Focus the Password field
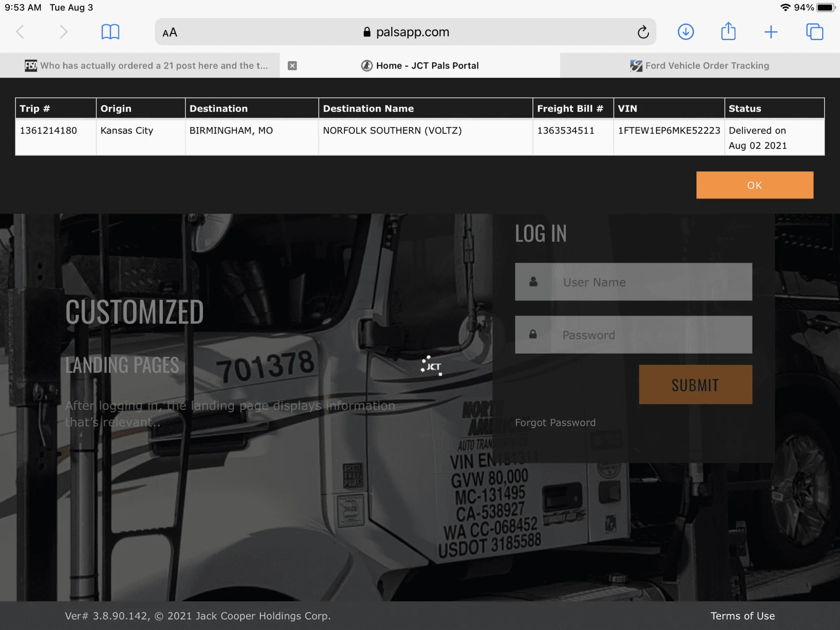 coord(650,335)
